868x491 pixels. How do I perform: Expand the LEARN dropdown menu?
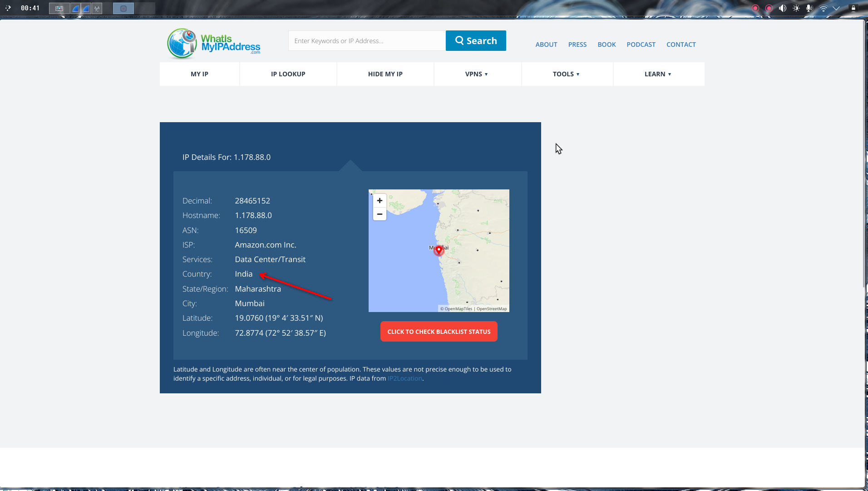[657, 74]
